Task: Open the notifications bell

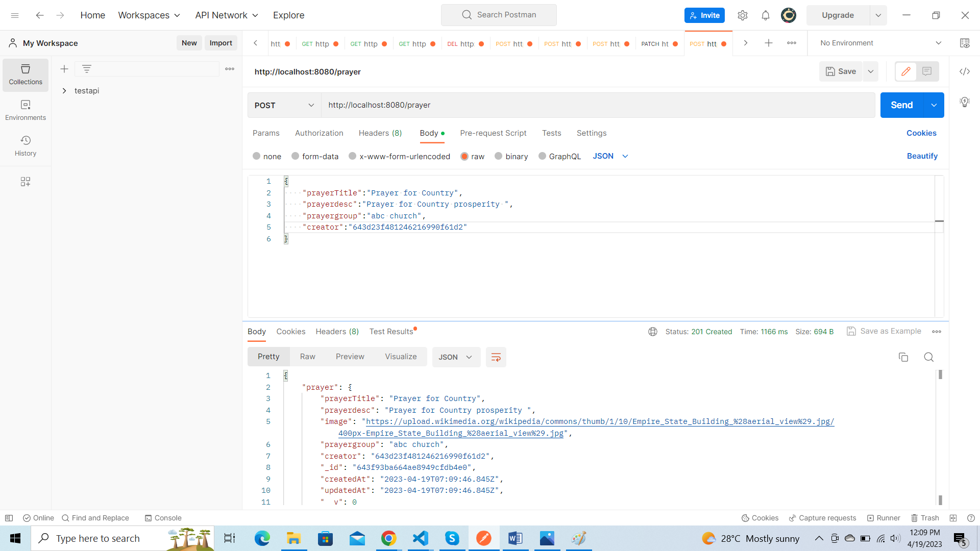Action: tap(765, 15)
